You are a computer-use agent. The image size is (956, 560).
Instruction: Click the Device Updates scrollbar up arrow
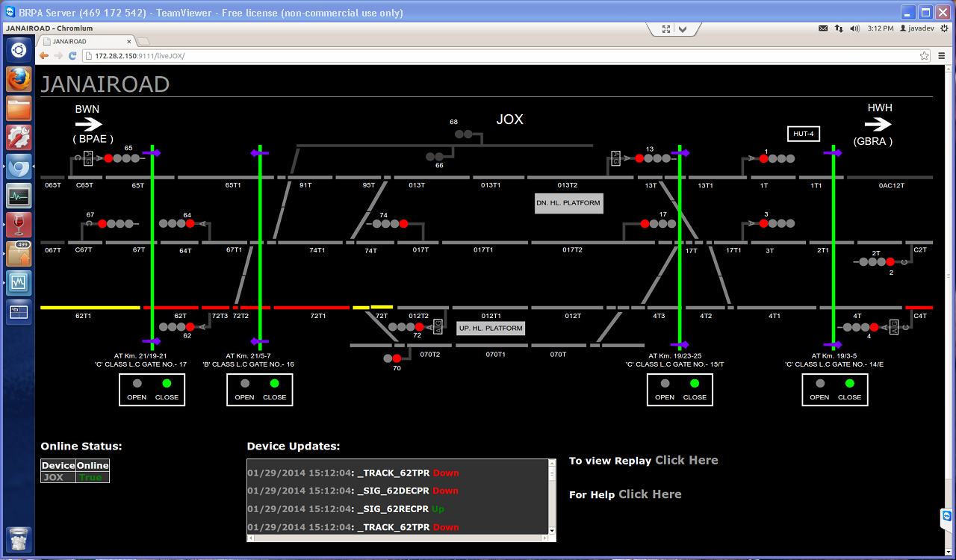pyautogui.click(x=552, y=463)
